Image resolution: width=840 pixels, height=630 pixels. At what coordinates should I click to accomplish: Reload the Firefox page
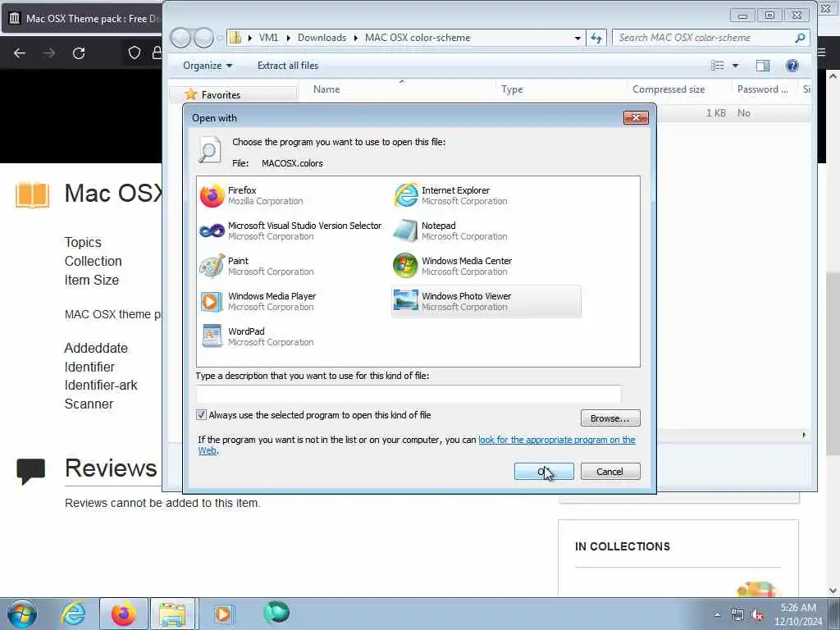click(x=79, y=52)
